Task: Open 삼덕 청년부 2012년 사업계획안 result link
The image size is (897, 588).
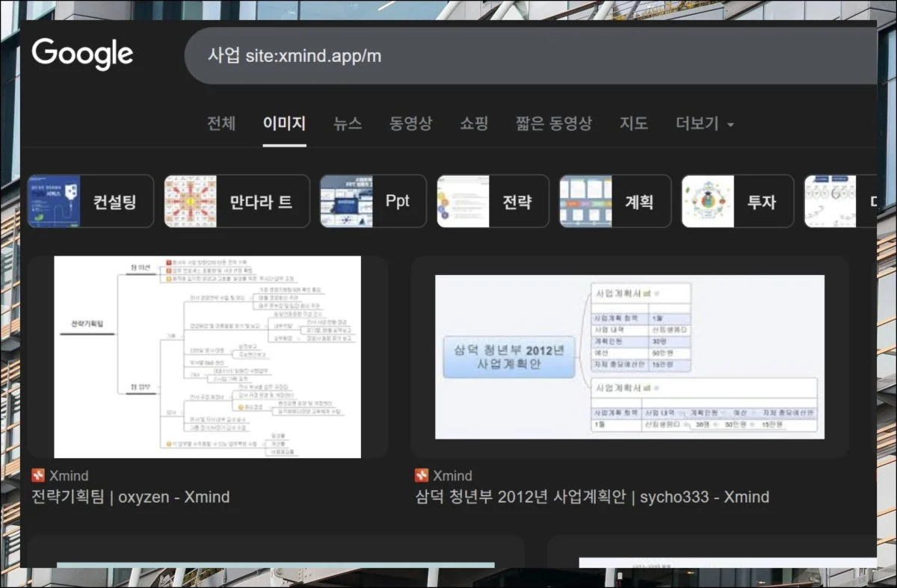Action: (x=592, y=497)
